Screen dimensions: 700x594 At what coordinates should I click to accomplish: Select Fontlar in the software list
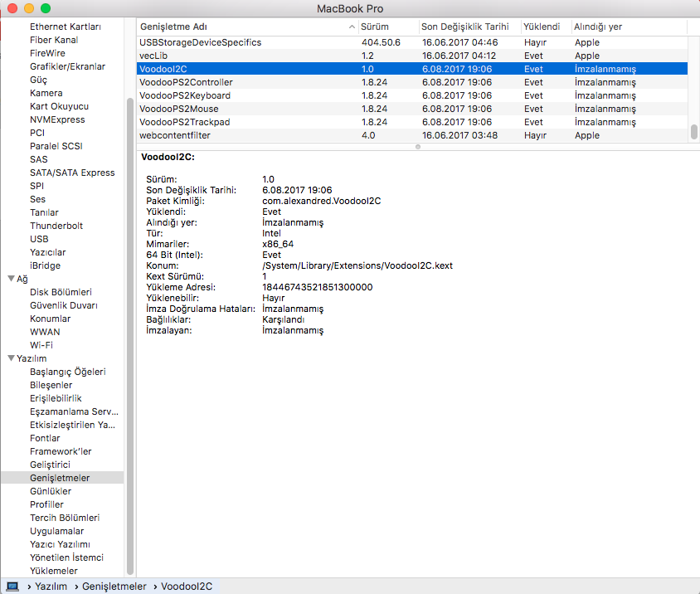click(45, 438)
